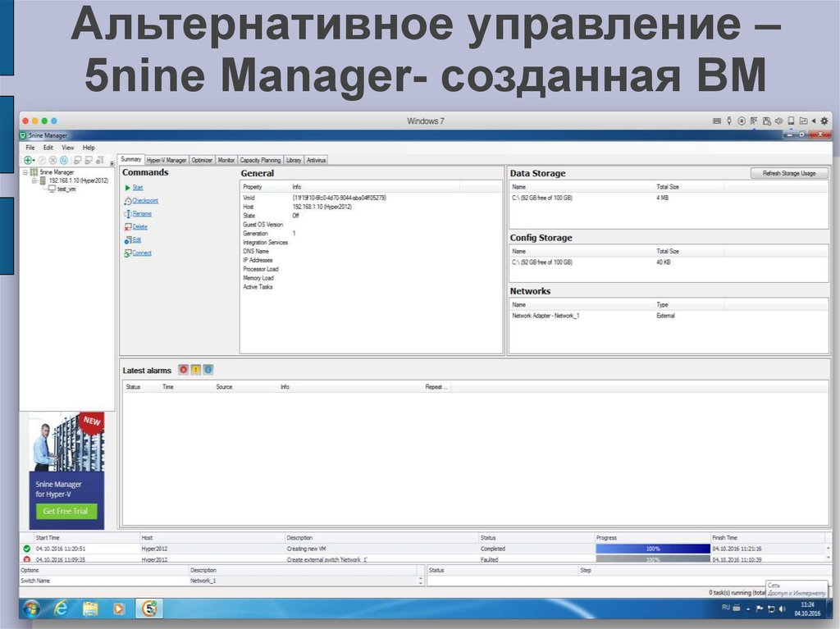Toggle the blue info alarms filter
Image resolution: width=840 pixels, height=629 pixels.
point(208,370)
